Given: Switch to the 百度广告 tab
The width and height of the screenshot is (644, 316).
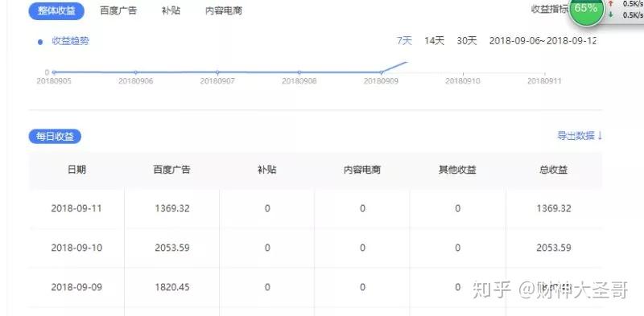Looking at the screenshot, I should 118,10.
